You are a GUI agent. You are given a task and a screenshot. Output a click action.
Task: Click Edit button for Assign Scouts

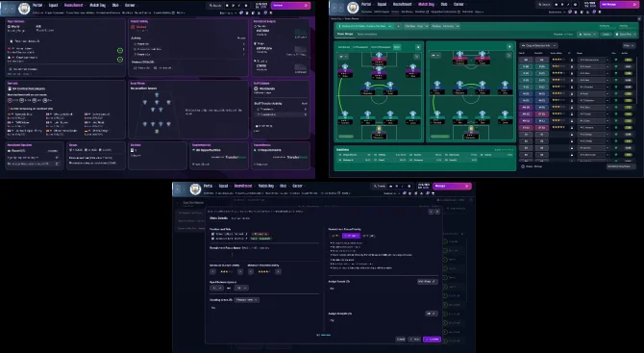click(427, 282)
